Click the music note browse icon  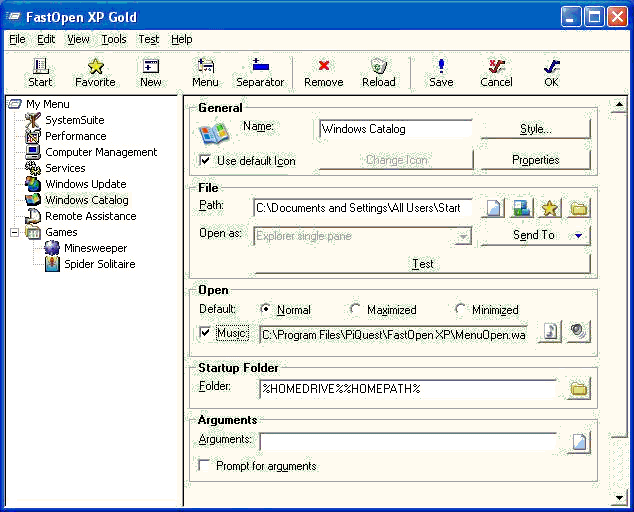pos(550,332)
